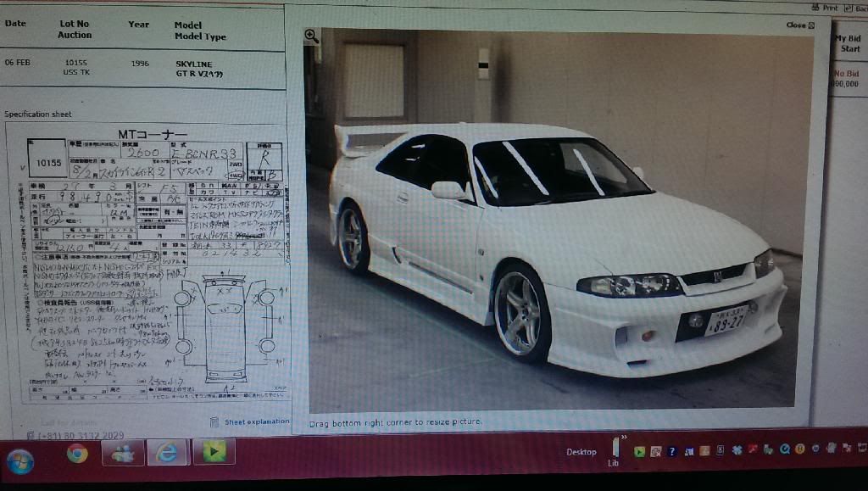Click the Lot No Auction column header
This screenshot has height=491, width=868.
75,30
